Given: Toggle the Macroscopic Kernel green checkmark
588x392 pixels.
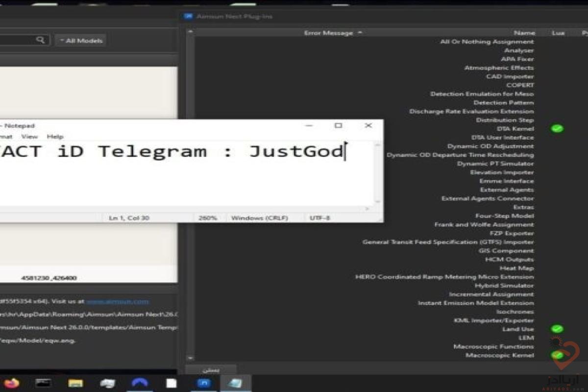Looking at the screenshot, I should click(557, 355).
